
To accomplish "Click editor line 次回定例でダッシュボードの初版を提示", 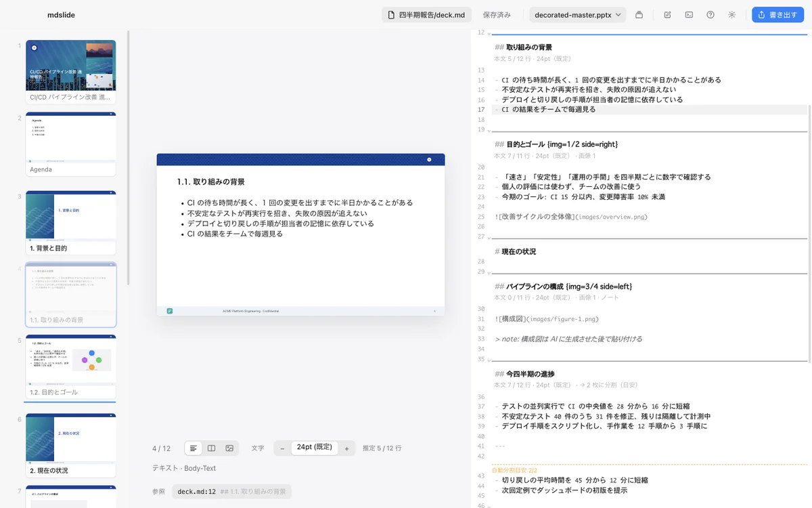I will [650, 490].
